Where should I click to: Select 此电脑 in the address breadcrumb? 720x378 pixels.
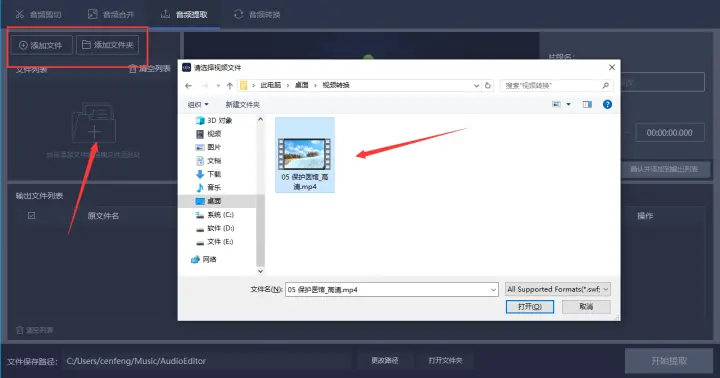point(270,85)
